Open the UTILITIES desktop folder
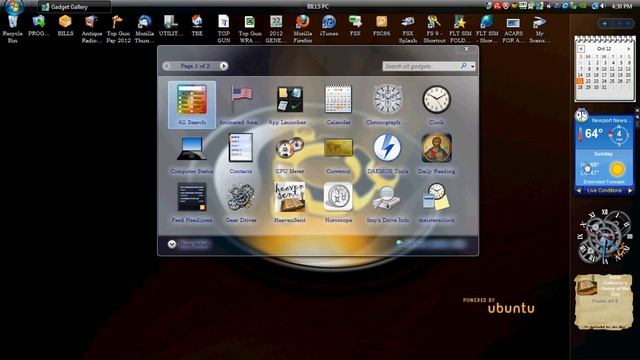The height and width of the screenshot is (360, 640). pyautogui.click(x=171, y=26)
